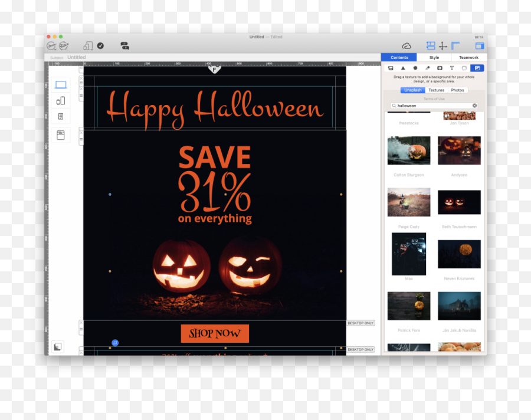Click the cloud sync icon in toolbar
Image resolution: width=531 pixels, height=420 pixels.
tap(407, 46)
